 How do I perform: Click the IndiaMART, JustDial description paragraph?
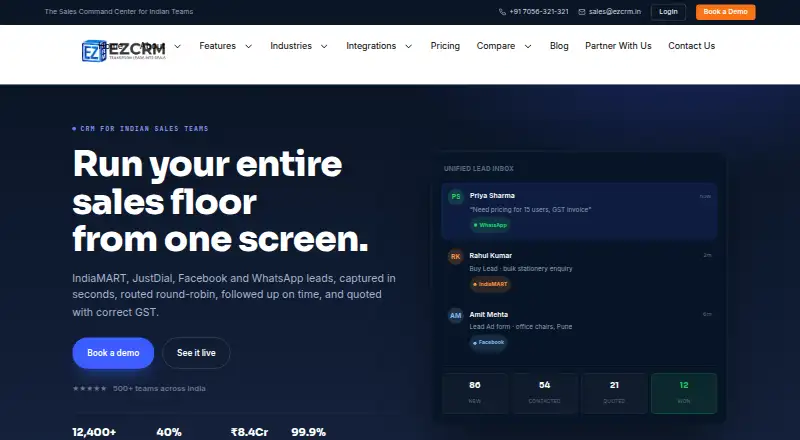click(x=234, y=295)
